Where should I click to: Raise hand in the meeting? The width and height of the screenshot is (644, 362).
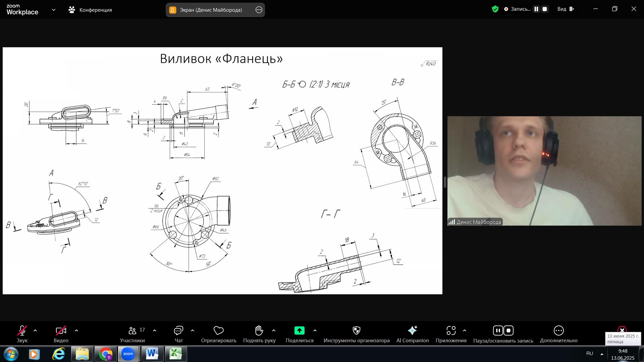(x=259, y=331)
